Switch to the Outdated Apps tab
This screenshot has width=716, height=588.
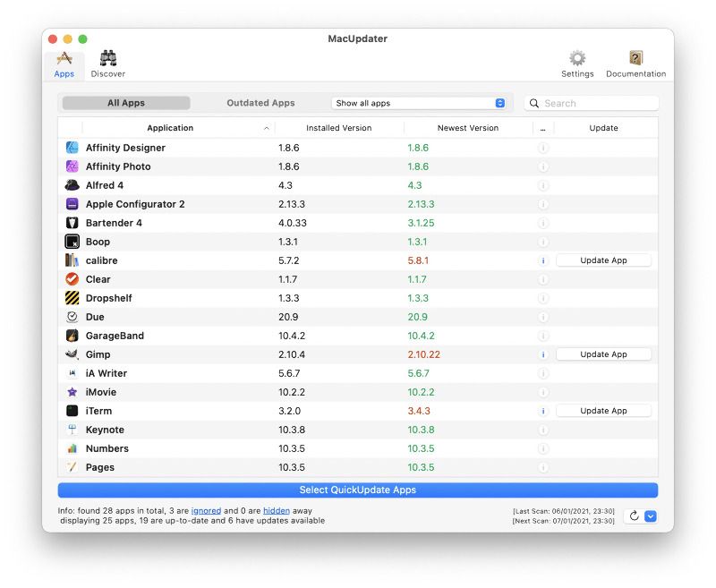tap(260, 102)
